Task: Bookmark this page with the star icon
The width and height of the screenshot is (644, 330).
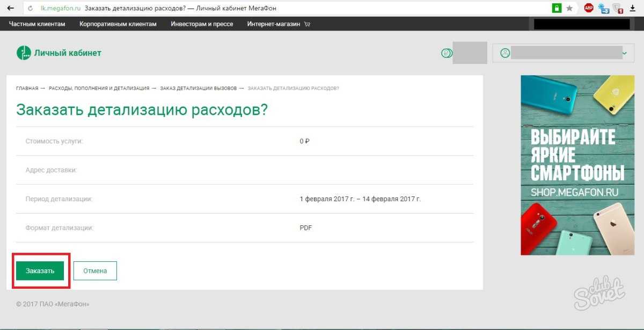Action: [570, 8]
